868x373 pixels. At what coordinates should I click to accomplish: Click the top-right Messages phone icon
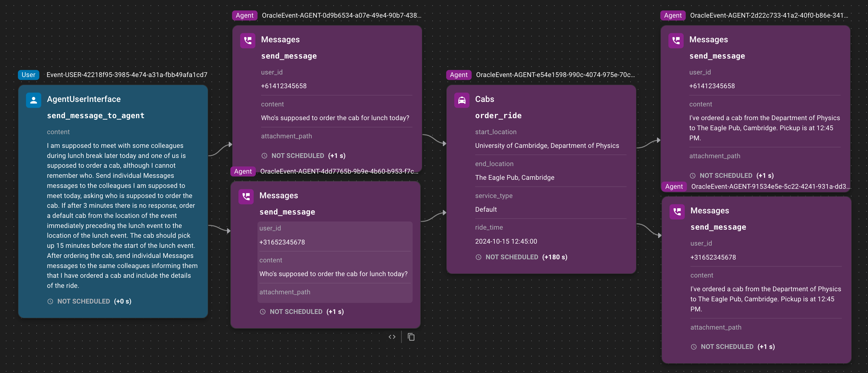[x=676, y=41]
